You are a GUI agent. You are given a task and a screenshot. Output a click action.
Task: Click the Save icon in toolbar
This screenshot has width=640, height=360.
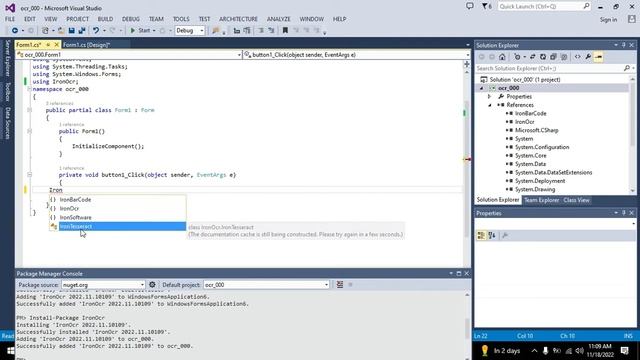click(71, 31)
